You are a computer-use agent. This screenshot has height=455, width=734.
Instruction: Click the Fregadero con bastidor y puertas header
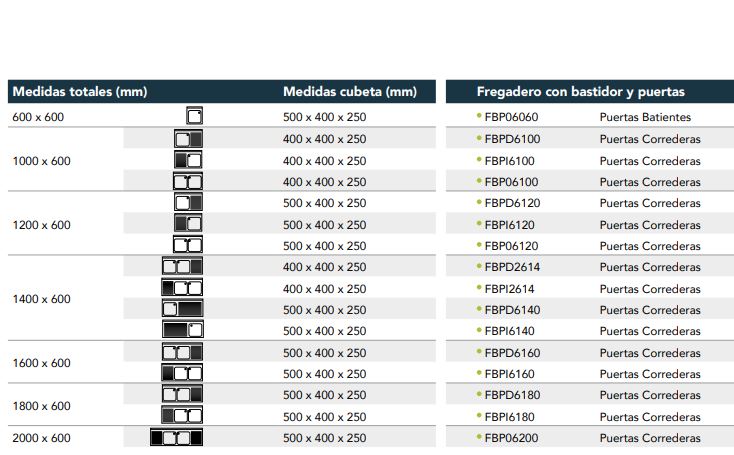tap(580, 91)
